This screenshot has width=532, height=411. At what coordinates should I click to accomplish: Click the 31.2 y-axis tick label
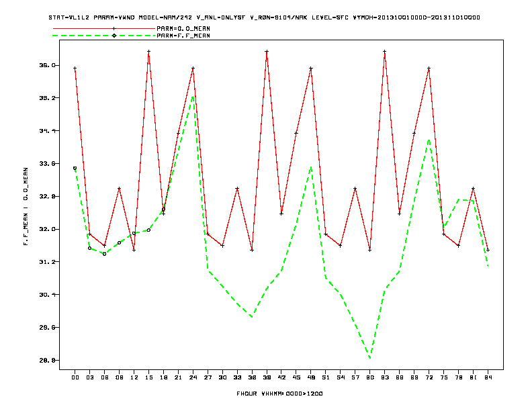click(47, 262)
